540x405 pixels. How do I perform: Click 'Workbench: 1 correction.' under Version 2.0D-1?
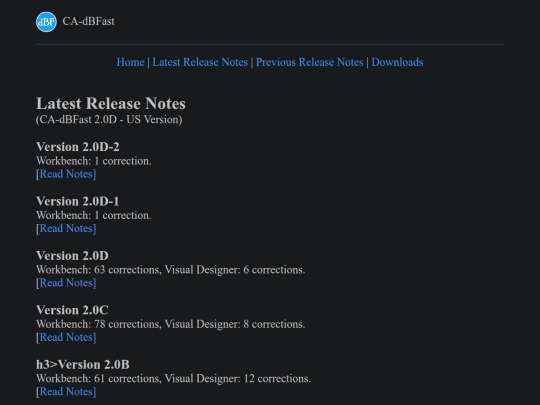[94, 215]
